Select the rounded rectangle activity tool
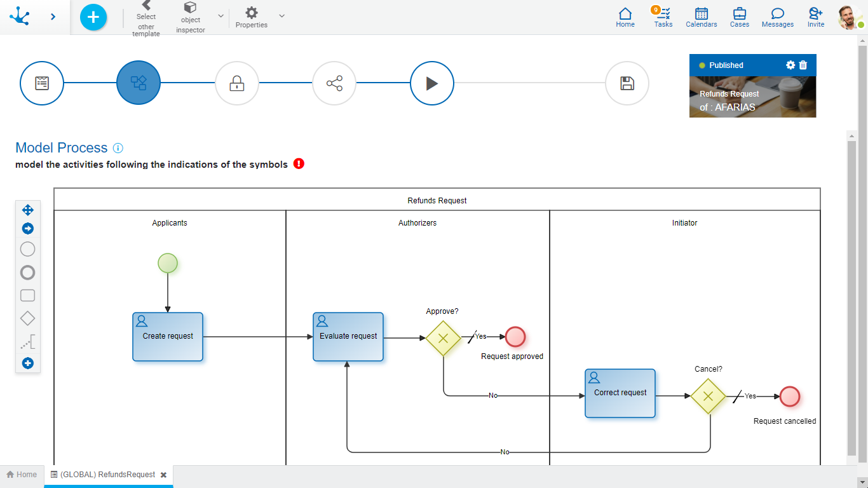This screenshot has height=488, width=868. tap(28, 295)
